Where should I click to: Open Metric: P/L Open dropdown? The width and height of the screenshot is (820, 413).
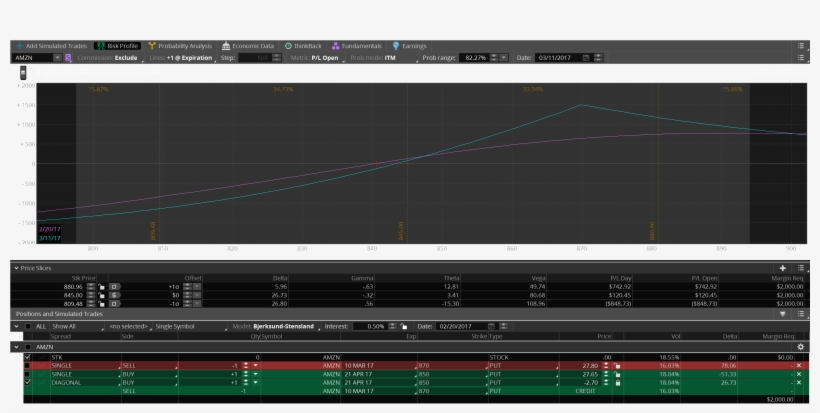(x=317, y=58)
